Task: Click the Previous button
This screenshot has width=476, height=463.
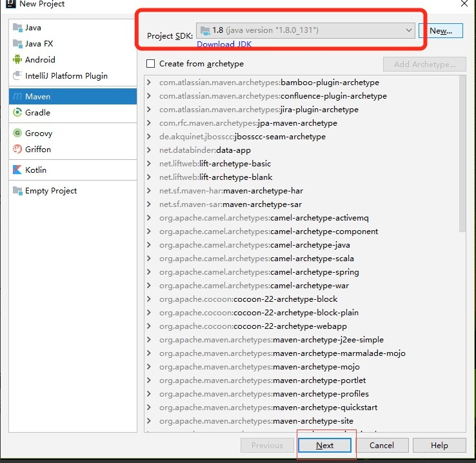Action: point(267,446)
